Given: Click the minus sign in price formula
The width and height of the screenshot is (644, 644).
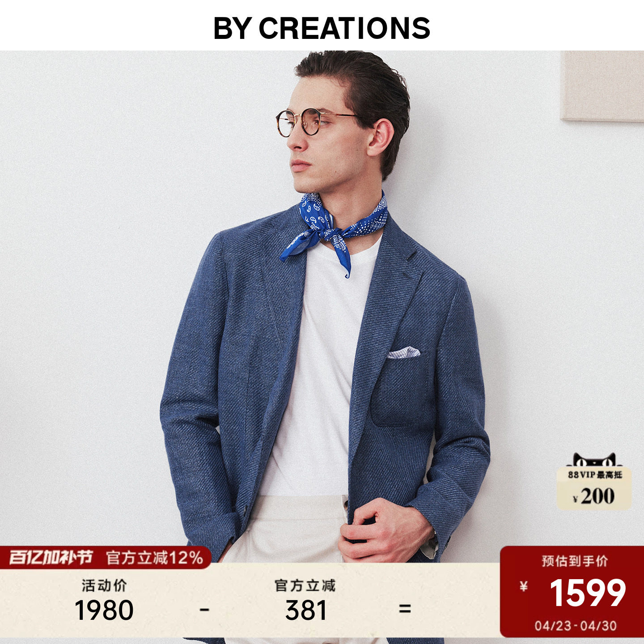Looking at the screenshot, I should pos(204,609).
